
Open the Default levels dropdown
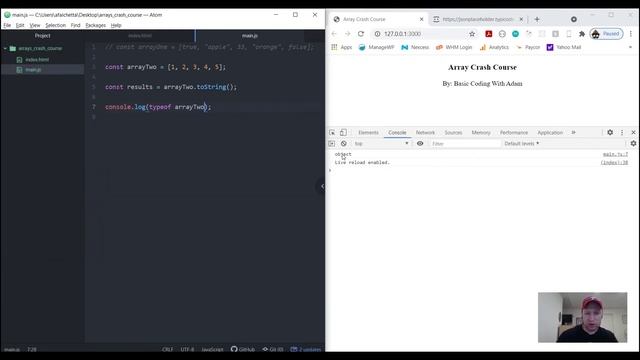[522, 144]
